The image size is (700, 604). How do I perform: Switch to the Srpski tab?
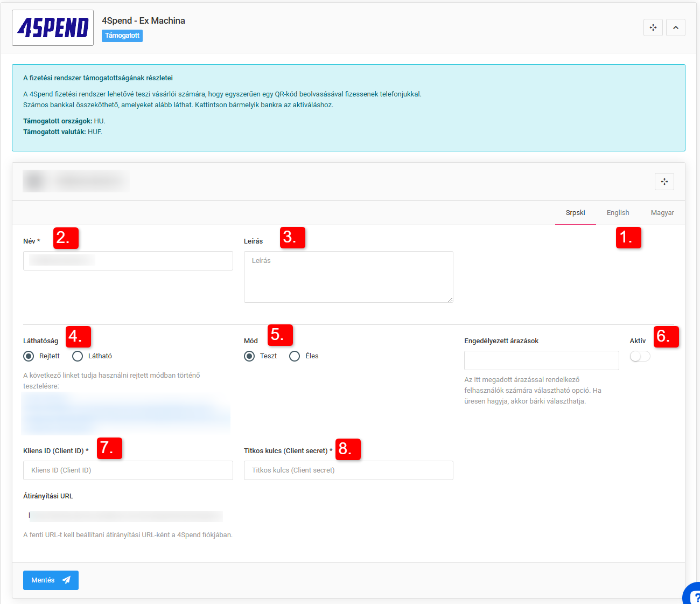575,213
